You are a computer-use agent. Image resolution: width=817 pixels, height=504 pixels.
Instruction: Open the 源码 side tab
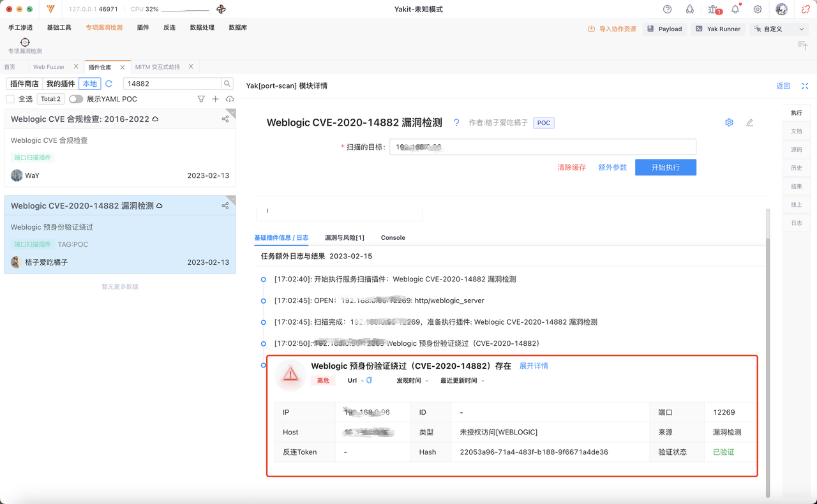797,149
